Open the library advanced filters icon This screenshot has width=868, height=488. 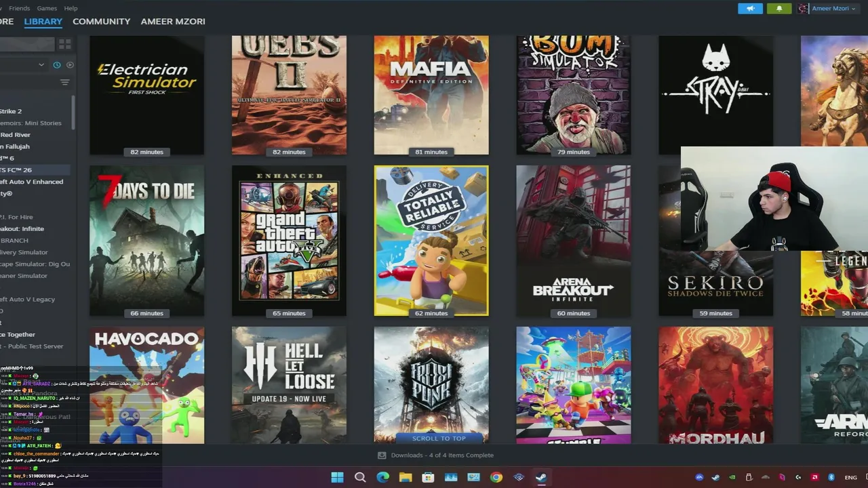tap(64, 83)
